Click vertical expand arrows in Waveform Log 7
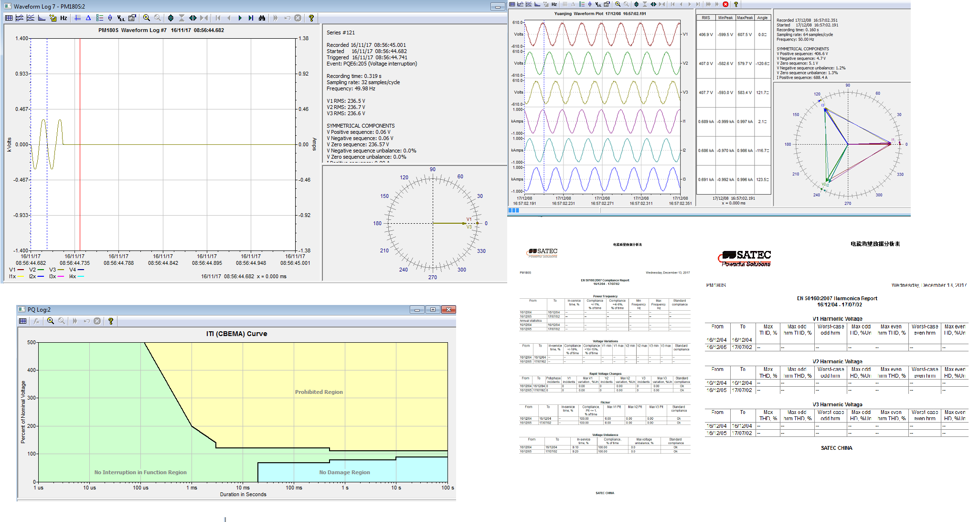Image resolution: width=980 pixels, height=522 pixels. click(x=170, y=18)
